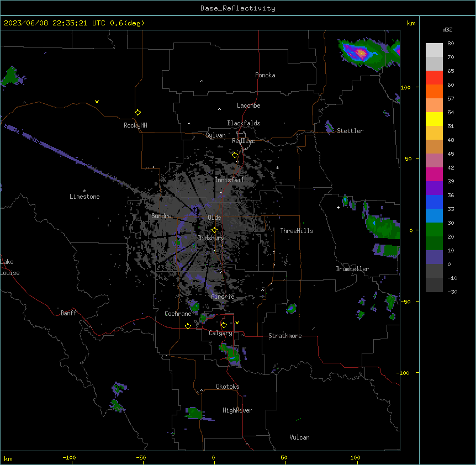Click the Lacombe city label
The image size is (476, 465).
pyautogui.click(x=248, y=105)
